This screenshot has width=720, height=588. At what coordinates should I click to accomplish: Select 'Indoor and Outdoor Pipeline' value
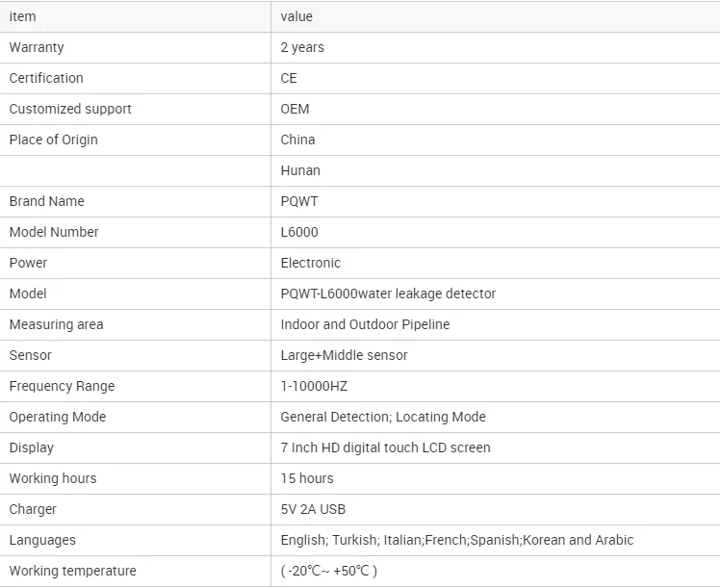tap(365, 324)
